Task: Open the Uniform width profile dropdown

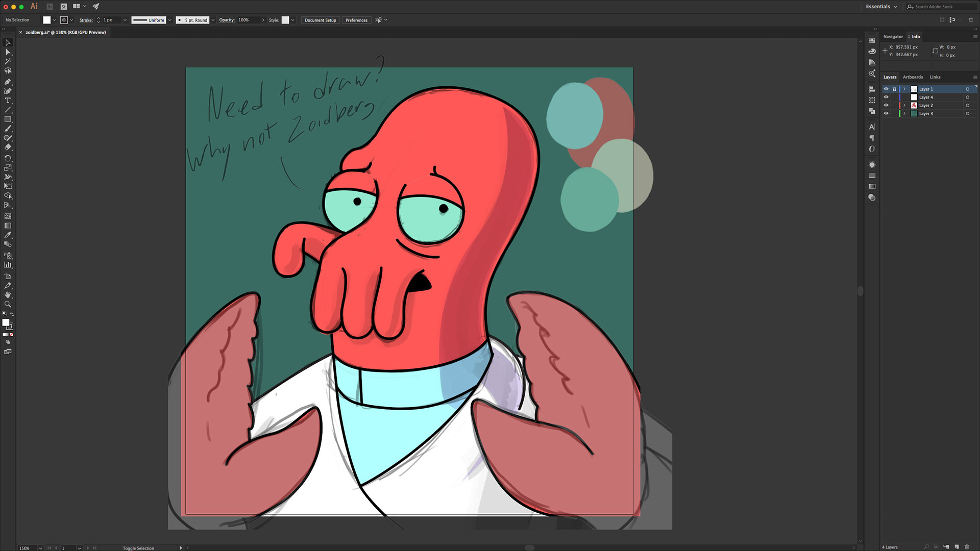Action: pyautogui.click(x=170, y=20)
